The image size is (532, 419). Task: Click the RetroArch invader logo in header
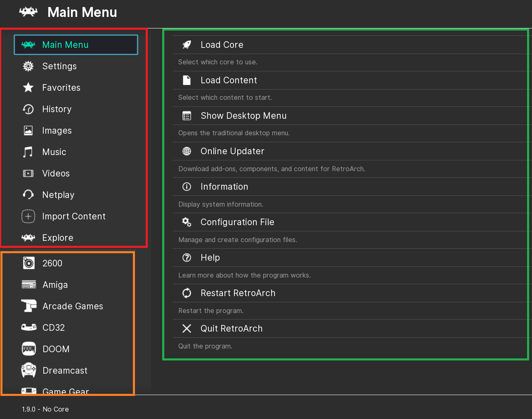click(28, 12)
